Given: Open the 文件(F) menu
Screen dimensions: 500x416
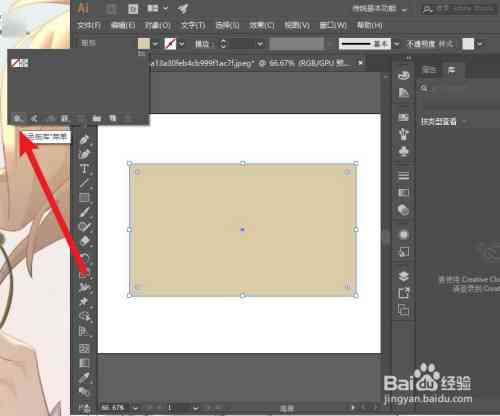Looking at the screenshot, I should point(89,26).
